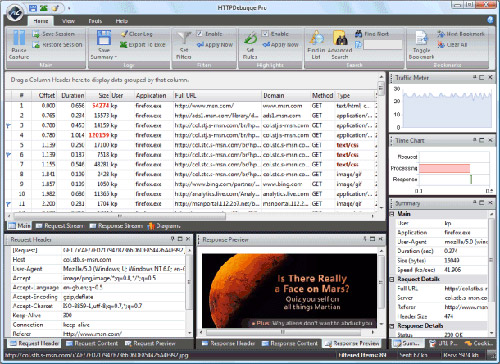Open the View ribbon tab
The width and height of the screenshot is (500, 364).
(x=68, y=21)
